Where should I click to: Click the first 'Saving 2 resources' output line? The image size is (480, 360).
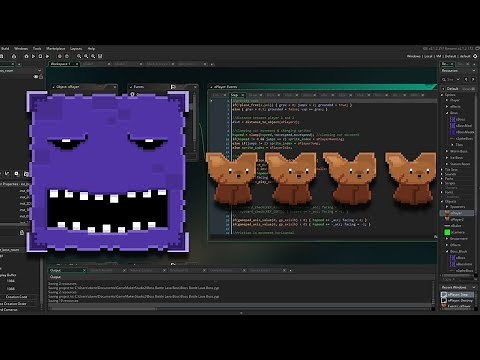click(x=63, y=284)
